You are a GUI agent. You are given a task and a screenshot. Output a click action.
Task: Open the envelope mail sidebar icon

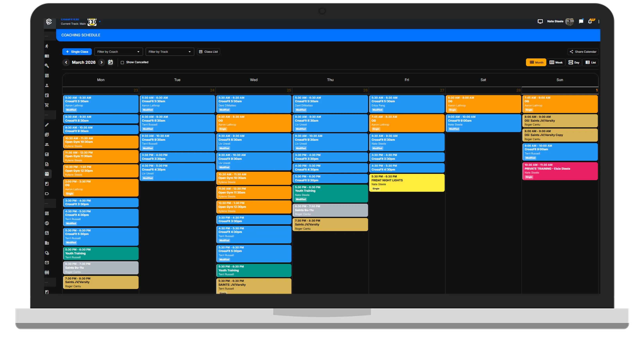pos(47,262)
